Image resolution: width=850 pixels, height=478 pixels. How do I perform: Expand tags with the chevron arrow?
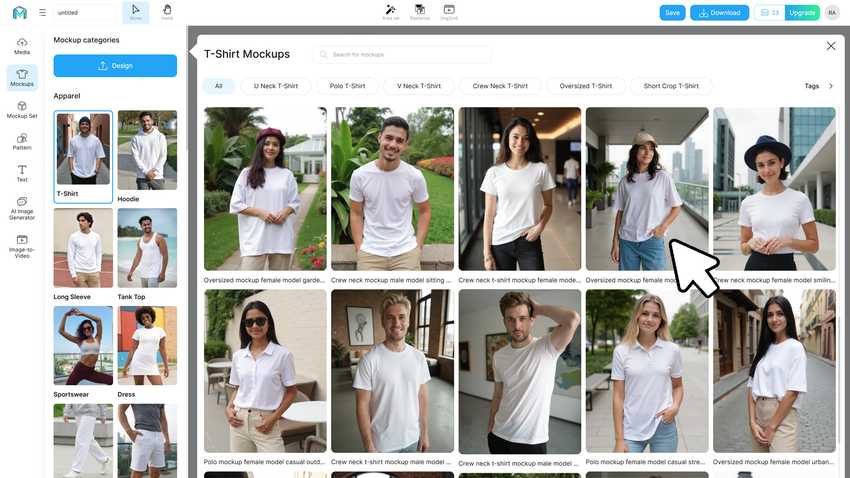pyautogui.click(x=831, y=86)
